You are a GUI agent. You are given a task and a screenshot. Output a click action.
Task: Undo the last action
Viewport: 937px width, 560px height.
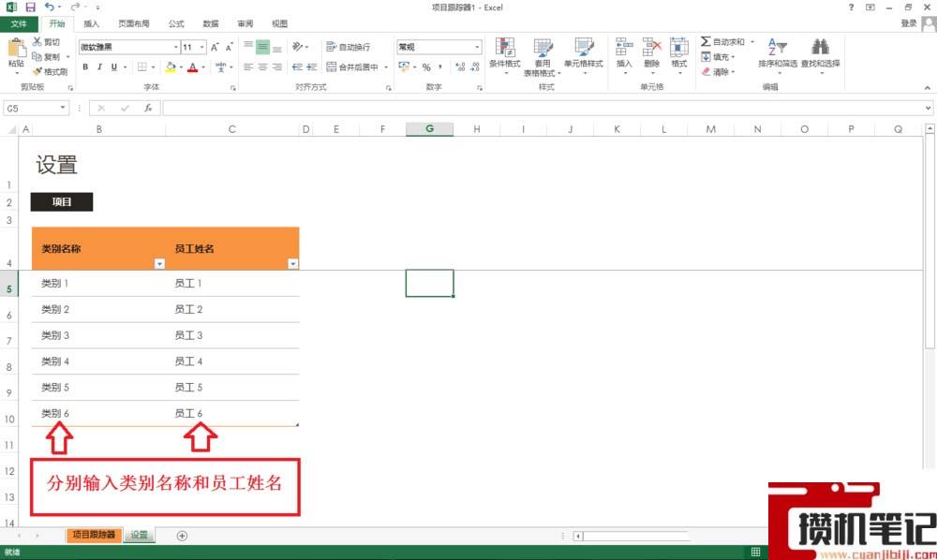pyautogui.click(x=50, y=7)
